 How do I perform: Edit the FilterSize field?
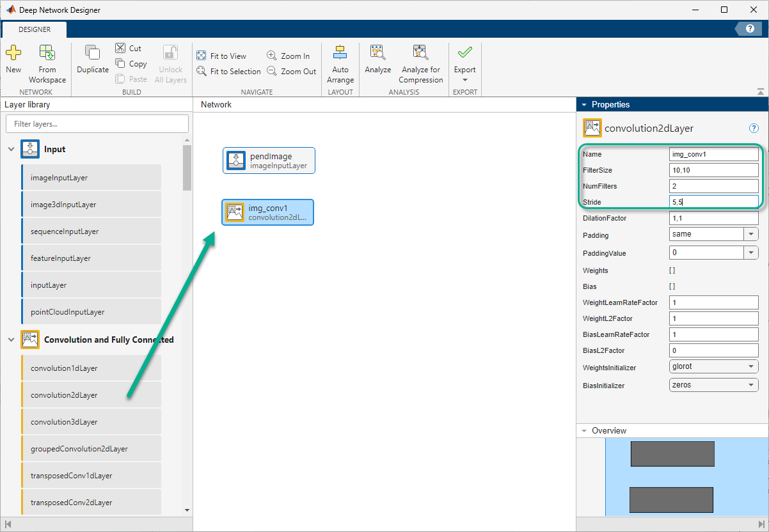(713, 170)
